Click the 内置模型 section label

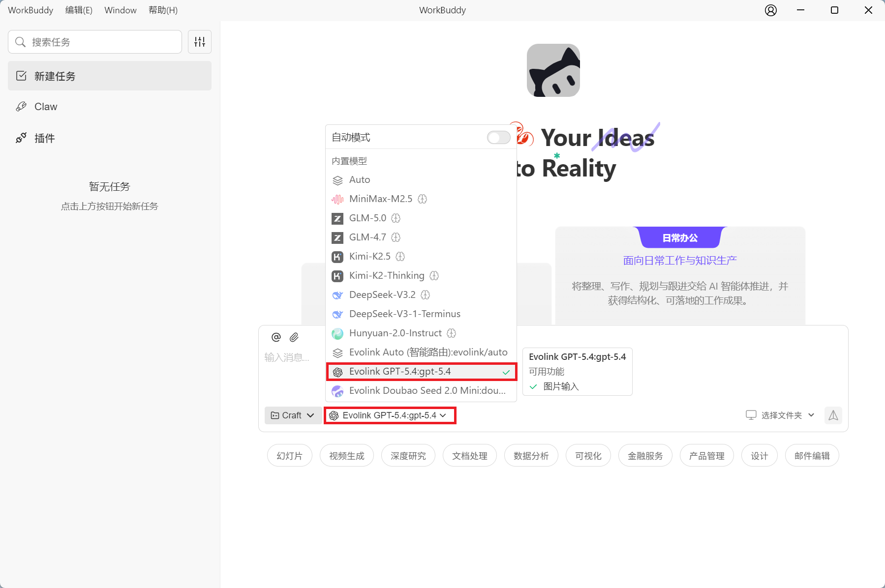click(x=349, y=161)
